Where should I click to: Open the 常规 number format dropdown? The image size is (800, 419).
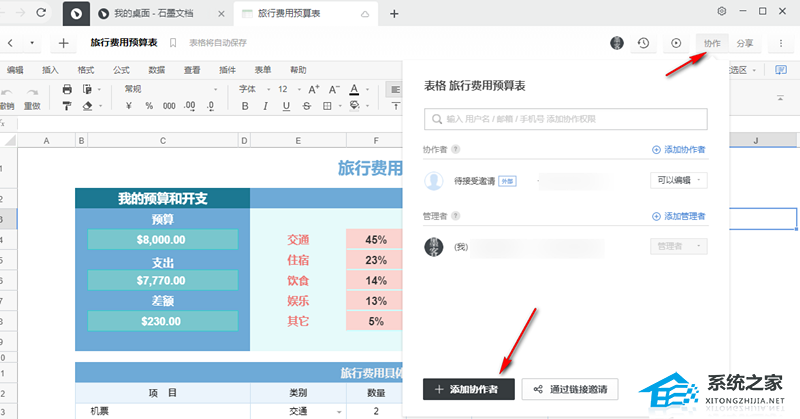(147, 89)
